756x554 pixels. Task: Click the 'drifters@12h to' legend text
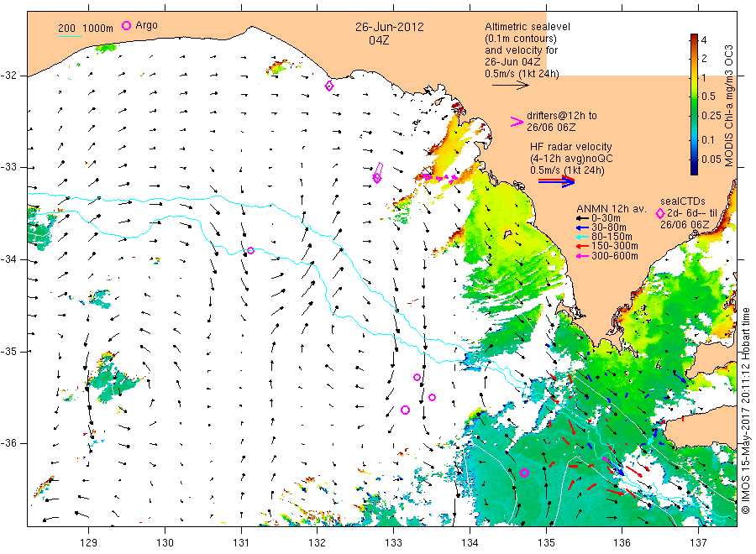pos(562,116)
